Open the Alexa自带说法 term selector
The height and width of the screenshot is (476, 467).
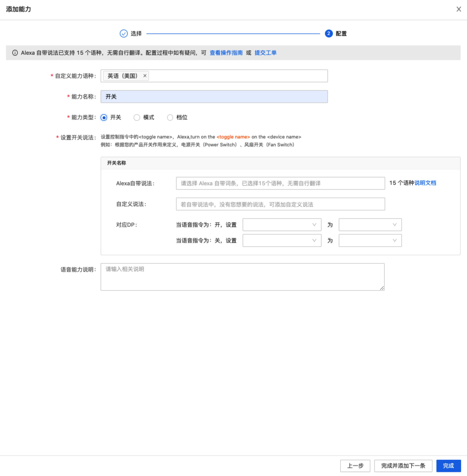(x=280, y=183)
